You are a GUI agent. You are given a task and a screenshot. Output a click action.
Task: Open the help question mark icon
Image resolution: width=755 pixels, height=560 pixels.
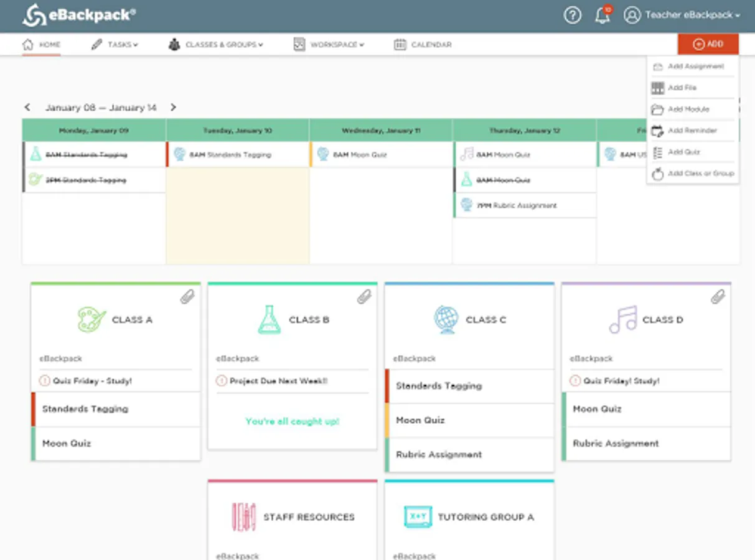pos(573,15)
